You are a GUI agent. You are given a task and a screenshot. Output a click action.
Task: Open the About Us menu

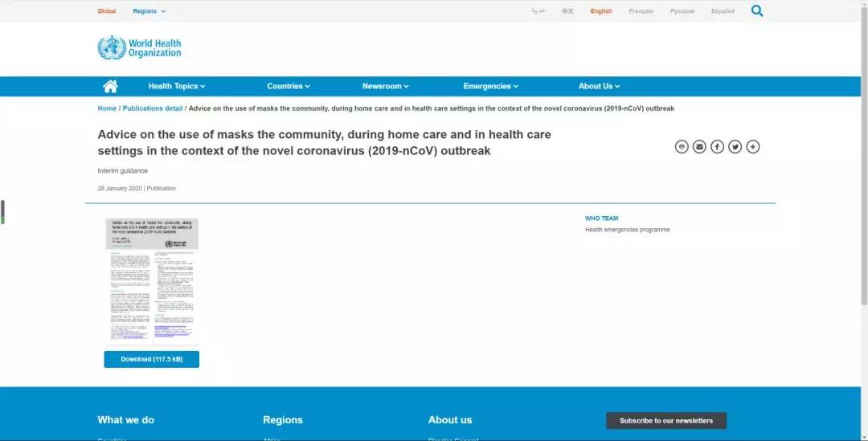click(x=599, y=86)
